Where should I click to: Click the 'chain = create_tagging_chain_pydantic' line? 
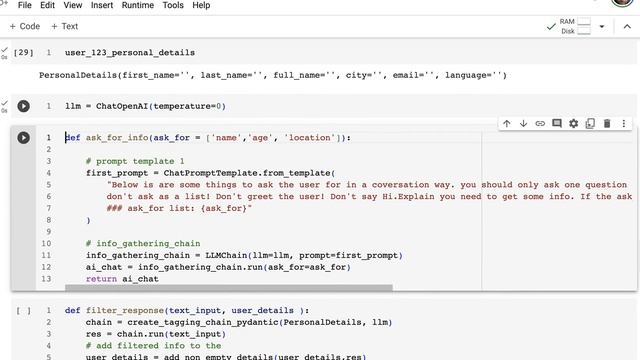pos(239,322)
